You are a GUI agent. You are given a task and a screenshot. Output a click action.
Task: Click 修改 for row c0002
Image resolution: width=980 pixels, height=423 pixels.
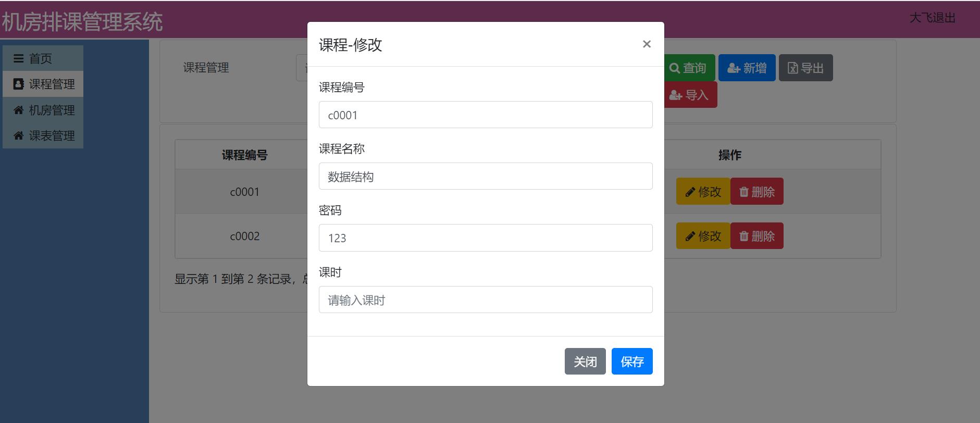[703, 235]
